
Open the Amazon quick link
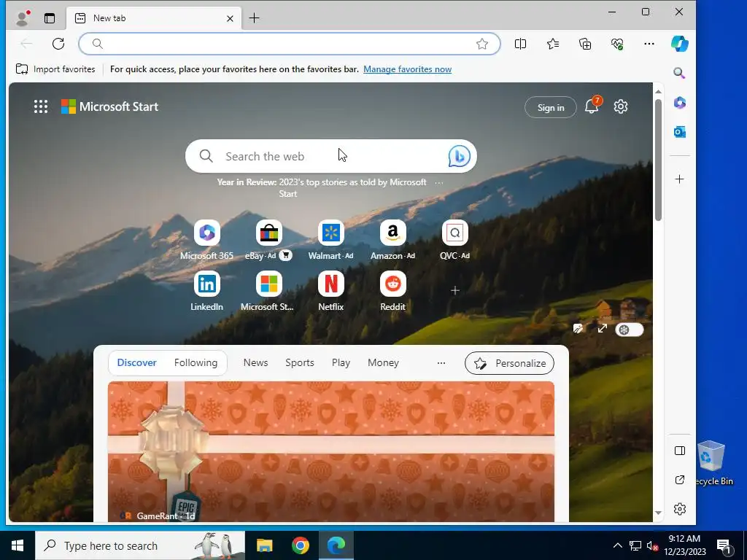[x=392, y=240]
